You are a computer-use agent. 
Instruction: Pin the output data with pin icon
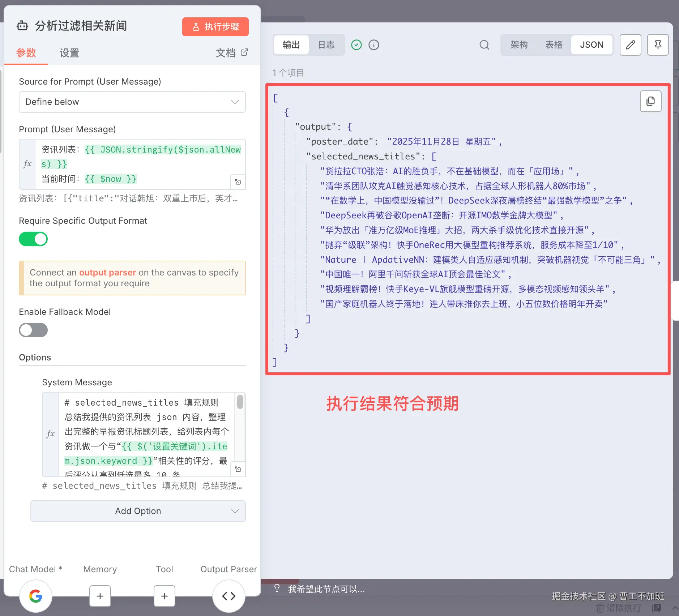658,45
